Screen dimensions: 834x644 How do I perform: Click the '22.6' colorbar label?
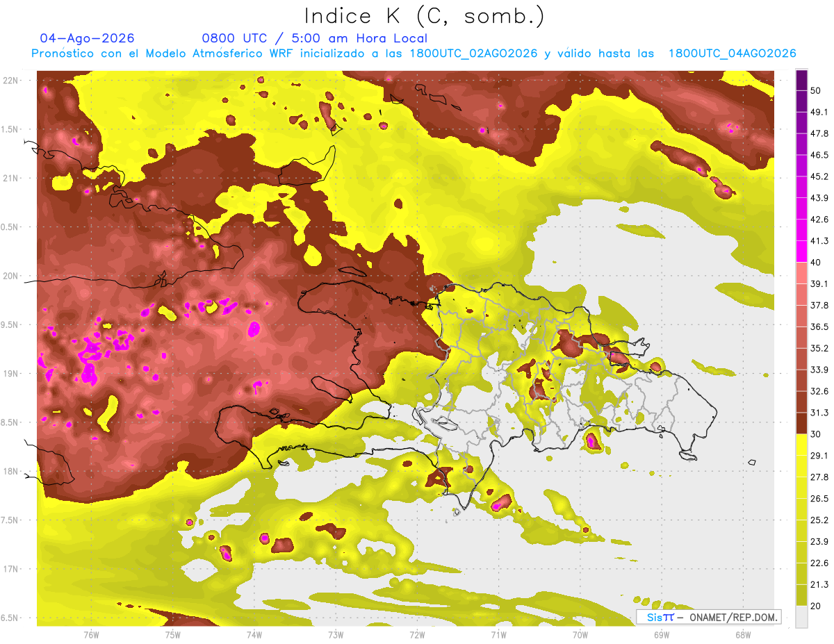(819, 563)
